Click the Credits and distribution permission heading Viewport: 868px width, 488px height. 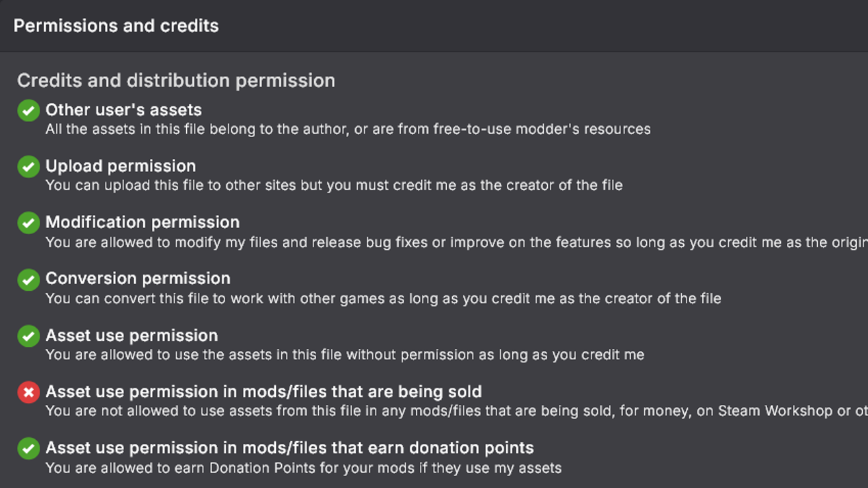176,80
